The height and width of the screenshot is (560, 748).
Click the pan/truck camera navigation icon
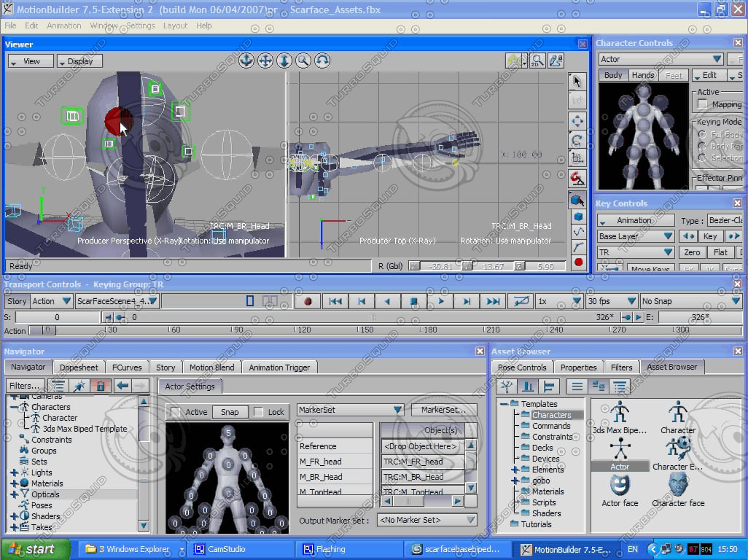[265, 61]
